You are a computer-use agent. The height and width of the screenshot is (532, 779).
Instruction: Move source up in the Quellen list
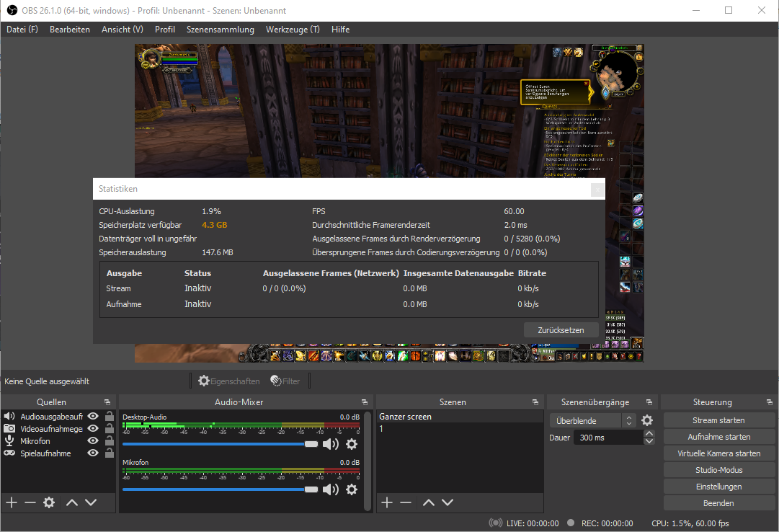72,502
